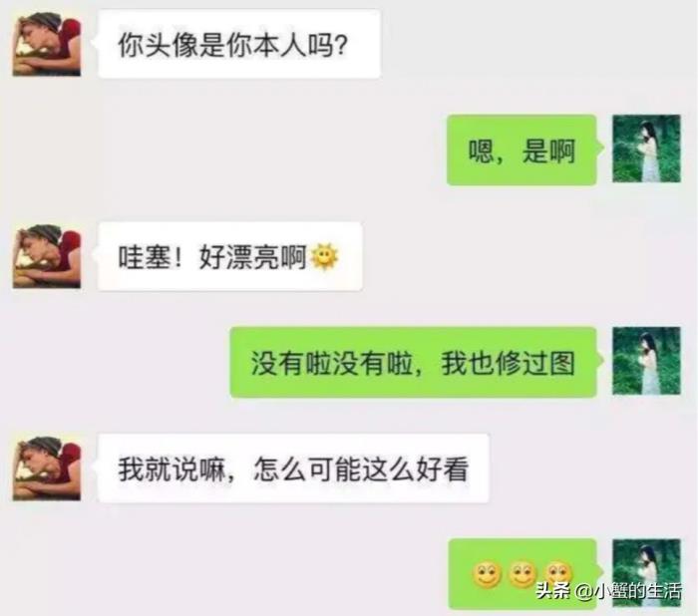Screen dimensions: 698x616
Task: Tap avatar beside '哇塞！好漂亮啊'
Action: pyautogui.click(x=47, y=256)
